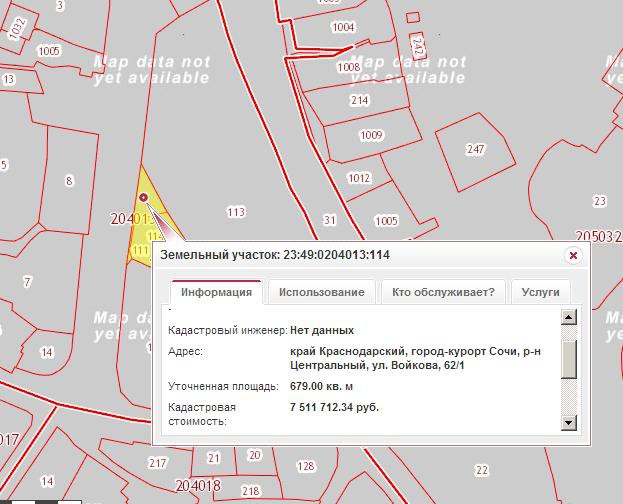Select parcel 217 on the map
623x504 pixels.
(157, 463)
